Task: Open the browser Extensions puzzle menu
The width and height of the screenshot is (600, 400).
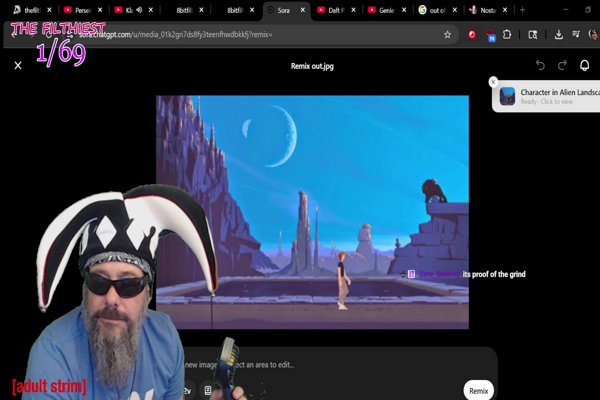Action: tap(507, 34)
